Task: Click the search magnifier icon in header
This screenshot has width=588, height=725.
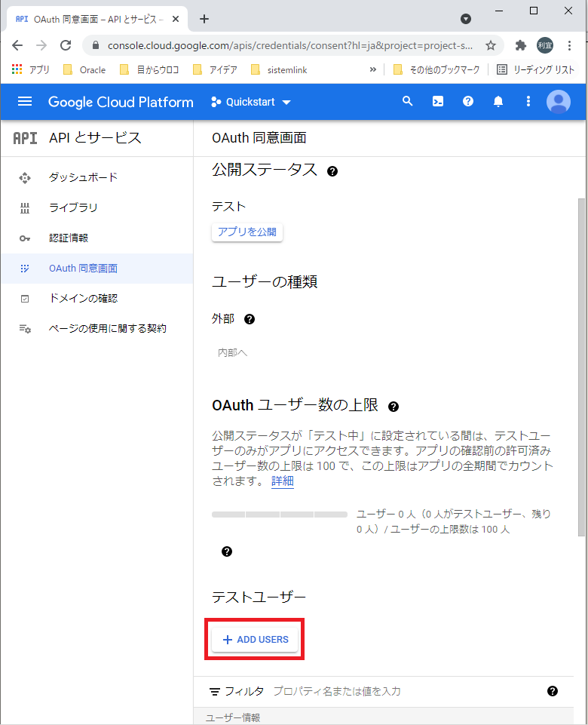Action: coord(407,101)
